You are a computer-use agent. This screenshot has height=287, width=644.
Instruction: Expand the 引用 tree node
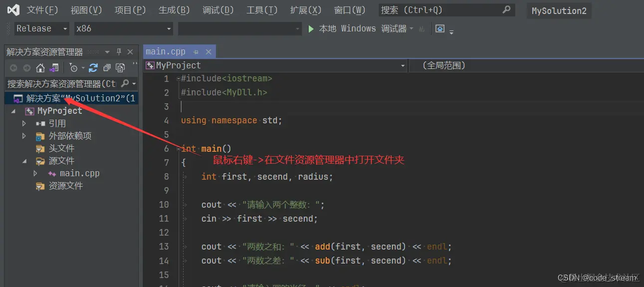[24, 123]
